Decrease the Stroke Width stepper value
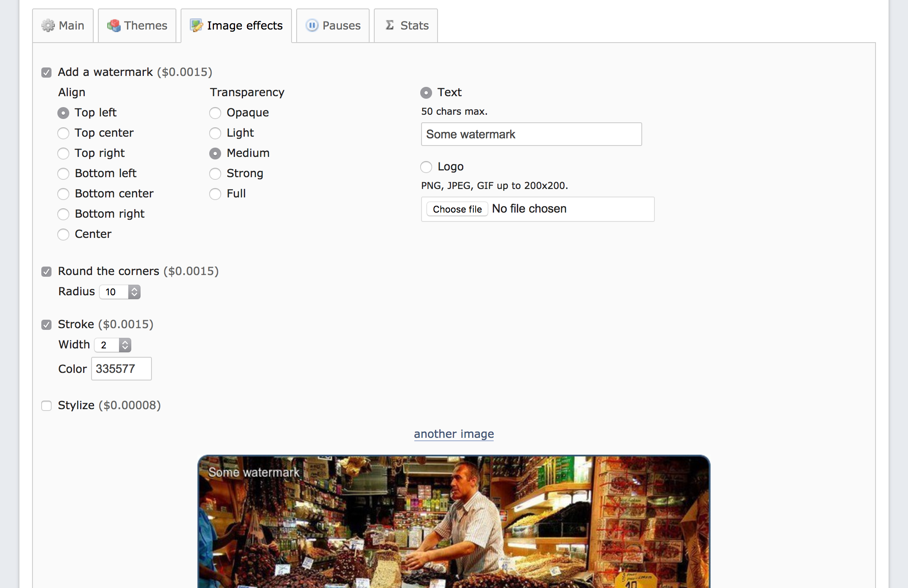 (x=125, y=348)
